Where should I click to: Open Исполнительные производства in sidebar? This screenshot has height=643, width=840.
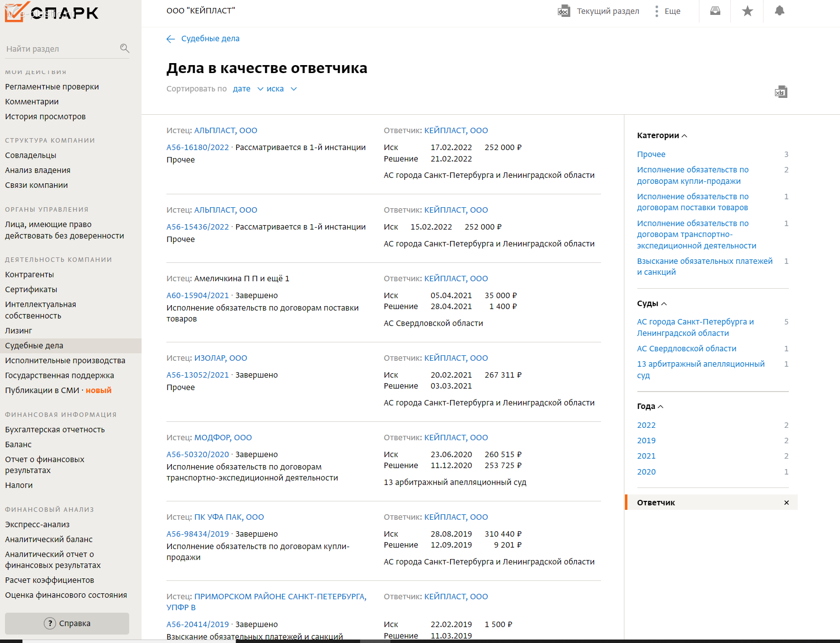tap(65, 361)
